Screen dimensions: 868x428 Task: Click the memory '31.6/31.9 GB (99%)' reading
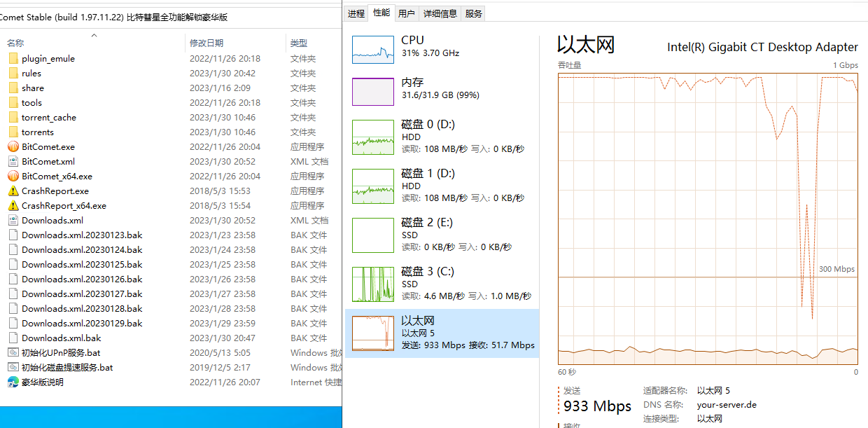click(440, 95)
